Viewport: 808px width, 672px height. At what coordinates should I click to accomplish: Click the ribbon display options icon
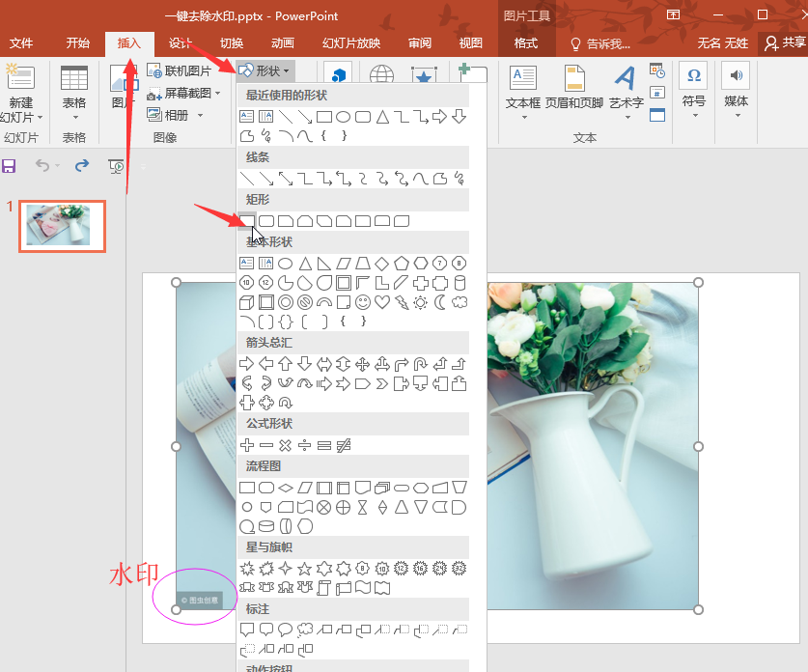click(673, 14)
